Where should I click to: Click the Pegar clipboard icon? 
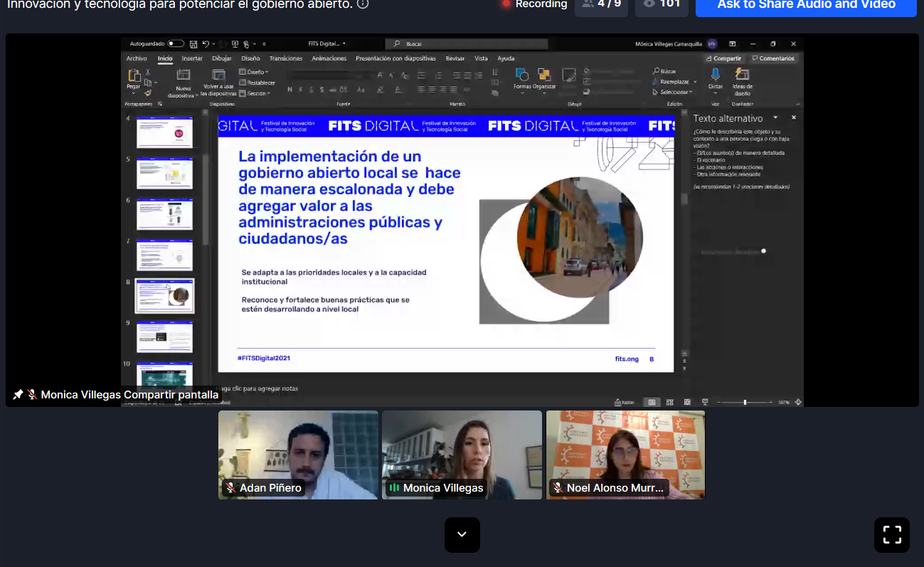[x=134, y=75]
